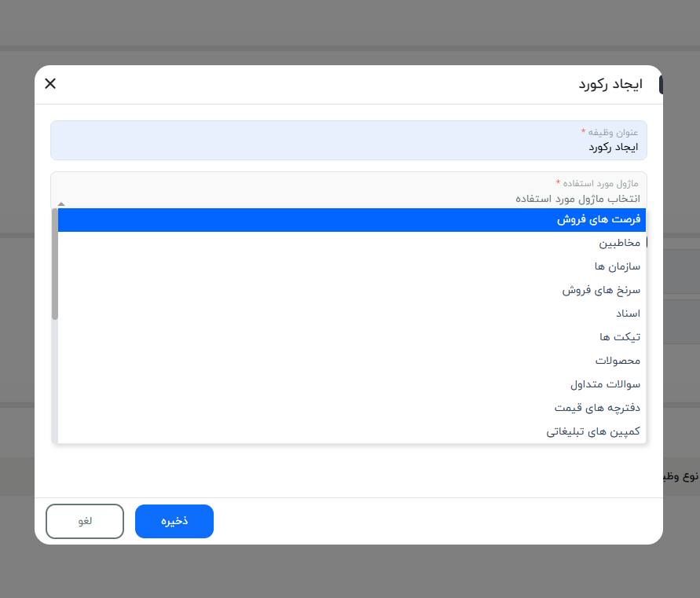
Task: Pick دفترچه های قیمت (Price Books) option
Action: pos(350,407)
